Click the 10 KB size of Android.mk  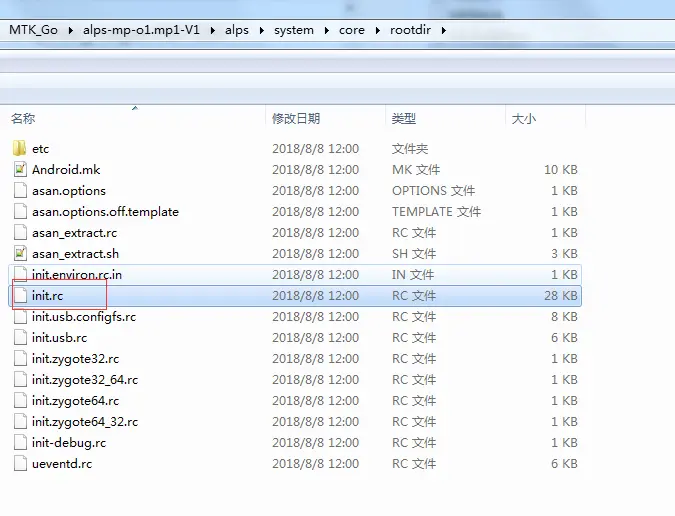tap(561, 170)
